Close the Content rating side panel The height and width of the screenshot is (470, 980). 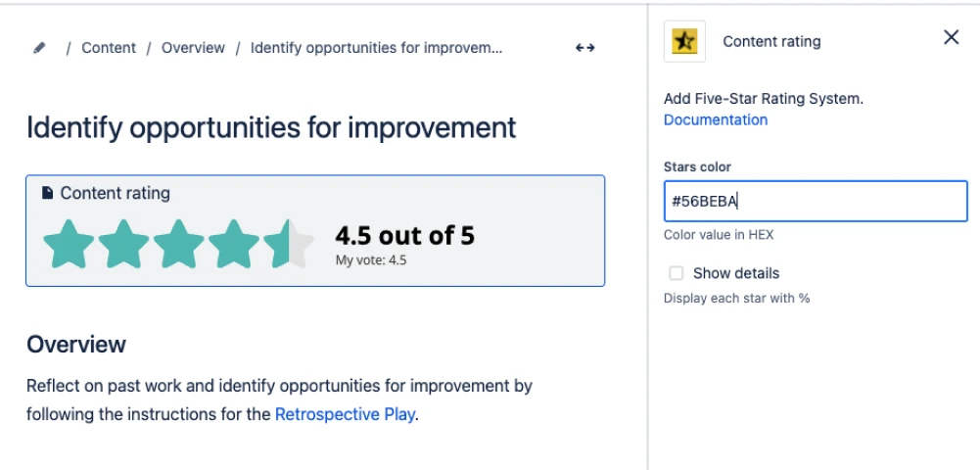tap(951, 37)
